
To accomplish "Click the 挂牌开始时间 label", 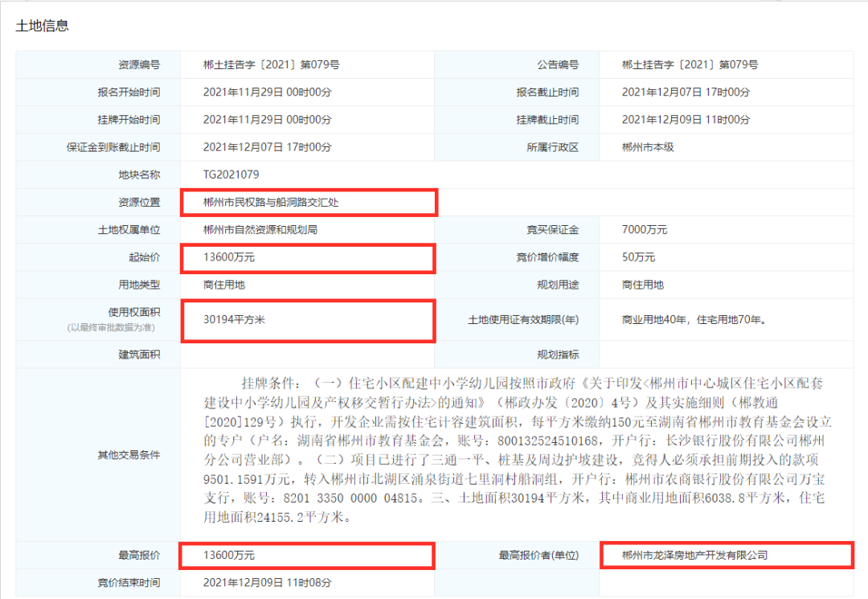I will coord(129,120).
